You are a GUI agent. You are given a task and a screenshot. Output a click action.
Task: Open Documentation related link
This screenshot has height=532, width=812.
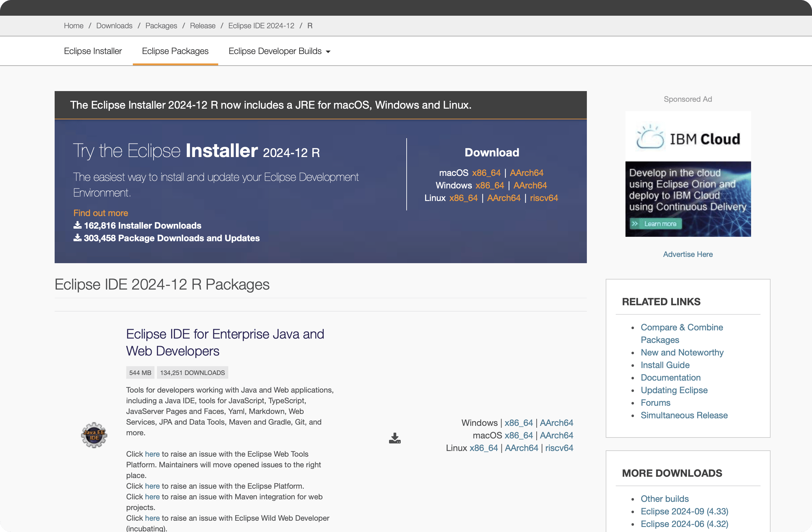click(670, 378)
